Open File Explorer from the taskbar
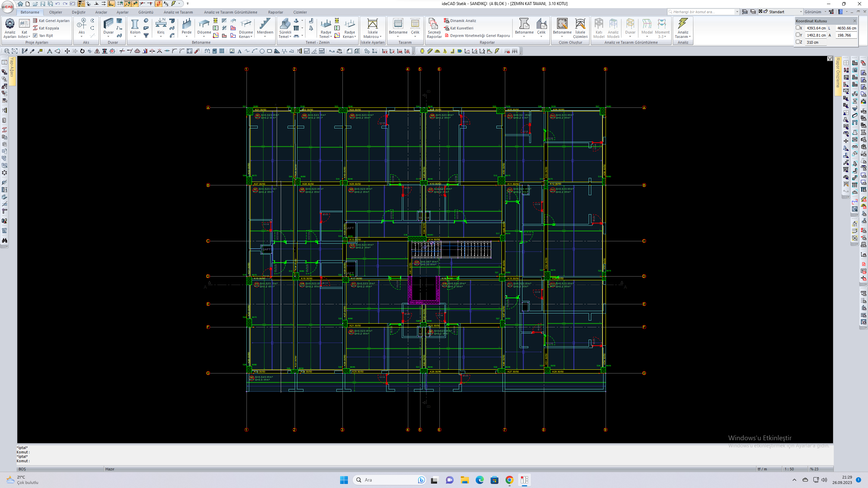 click(465, 480)
